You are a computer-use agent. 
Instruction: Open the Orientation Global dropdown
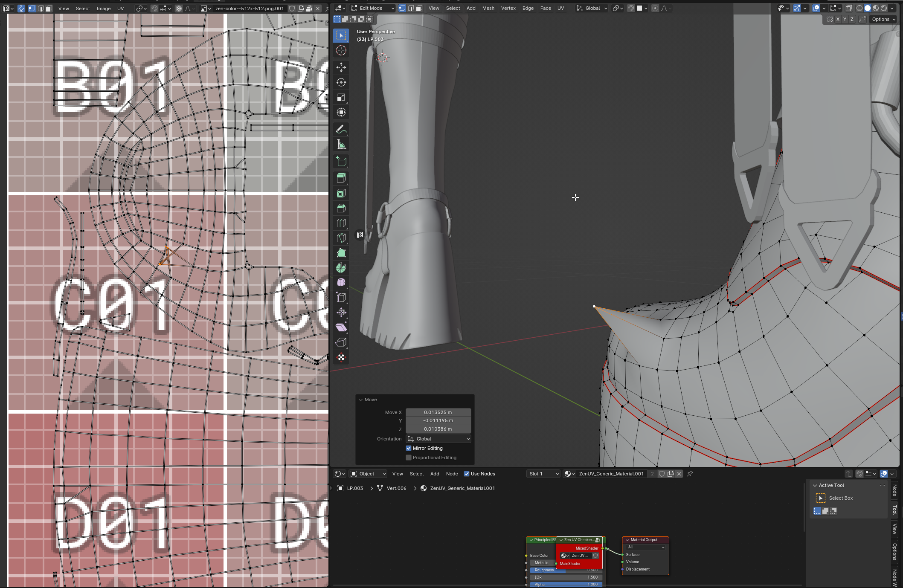pos(438,439)
